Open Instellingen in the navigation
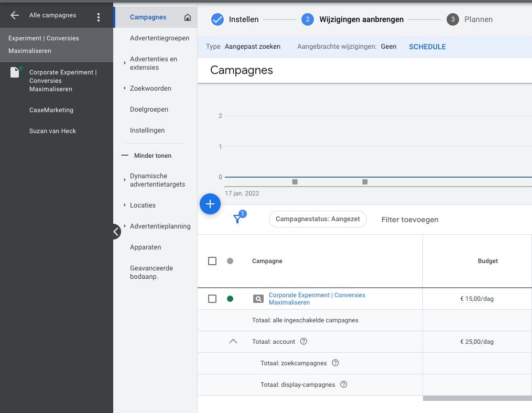The height and width of the screenshot is (413, 532). (x=147, y=131)
